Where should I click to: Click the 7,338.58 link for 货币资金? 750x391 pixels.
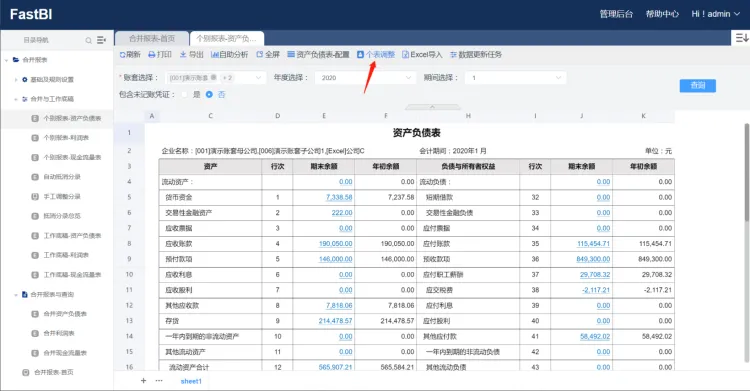pos(339,197)
